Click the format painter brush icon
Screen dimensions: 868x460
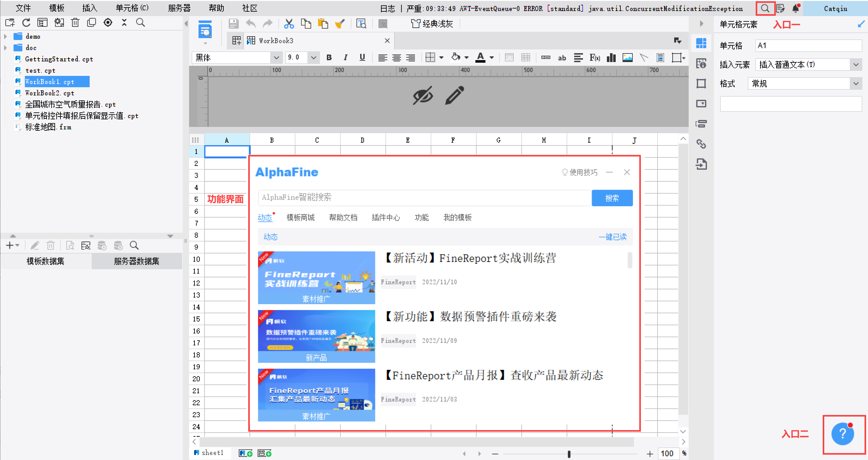tap(340, 24)
